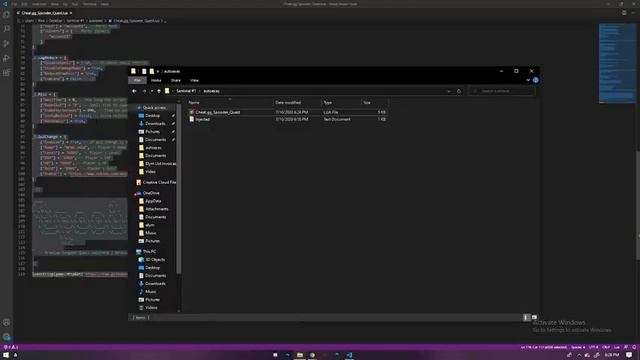Image resolution: width=640 pixels, height=360 pixels.
Task: Click the Properties icon in Explorer quick access toolbar
Action: pos(144,71)
